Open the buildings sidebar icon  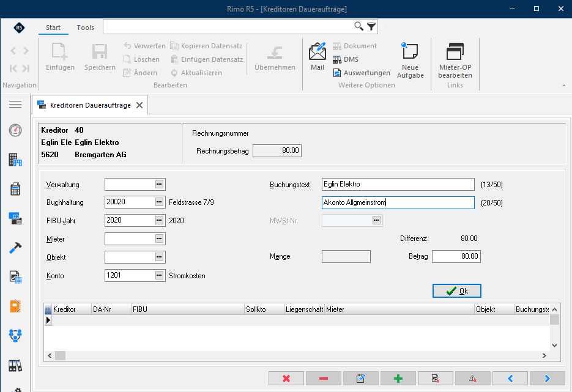click(x=15, y=160)
